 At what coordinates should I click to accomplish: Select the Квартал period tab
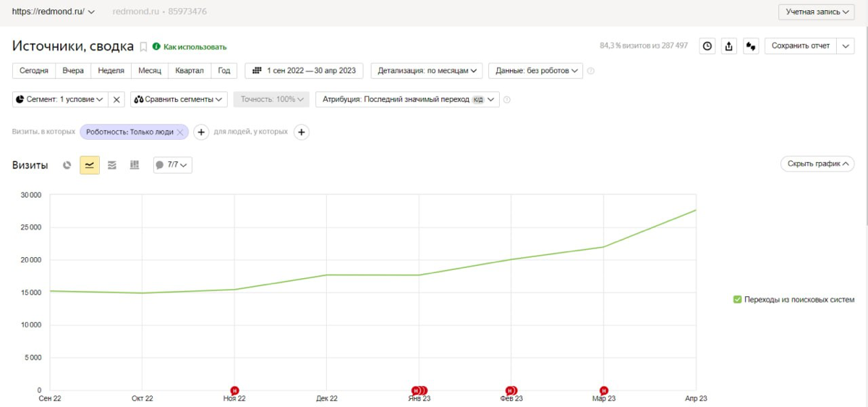(x=190, y=71)
